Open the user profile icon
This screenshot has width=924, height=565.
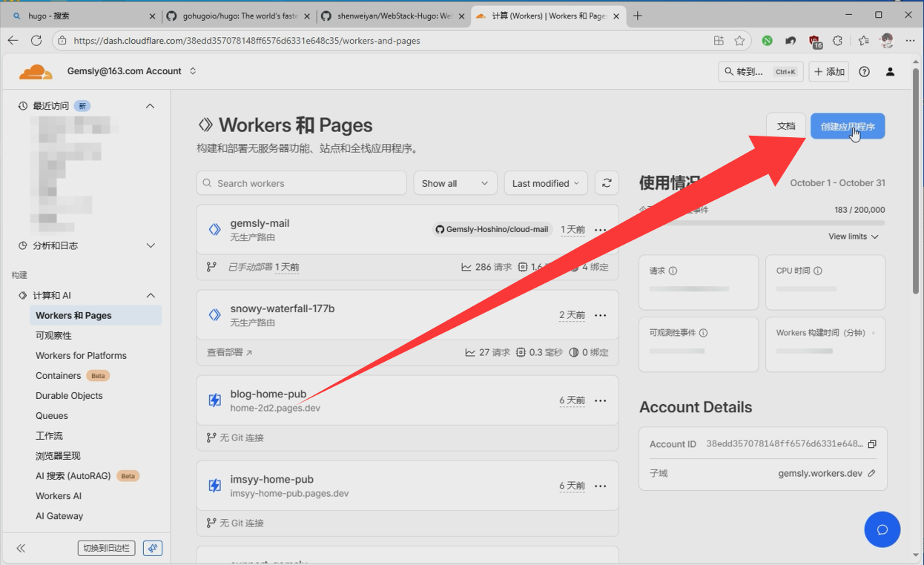coord(891,72)
